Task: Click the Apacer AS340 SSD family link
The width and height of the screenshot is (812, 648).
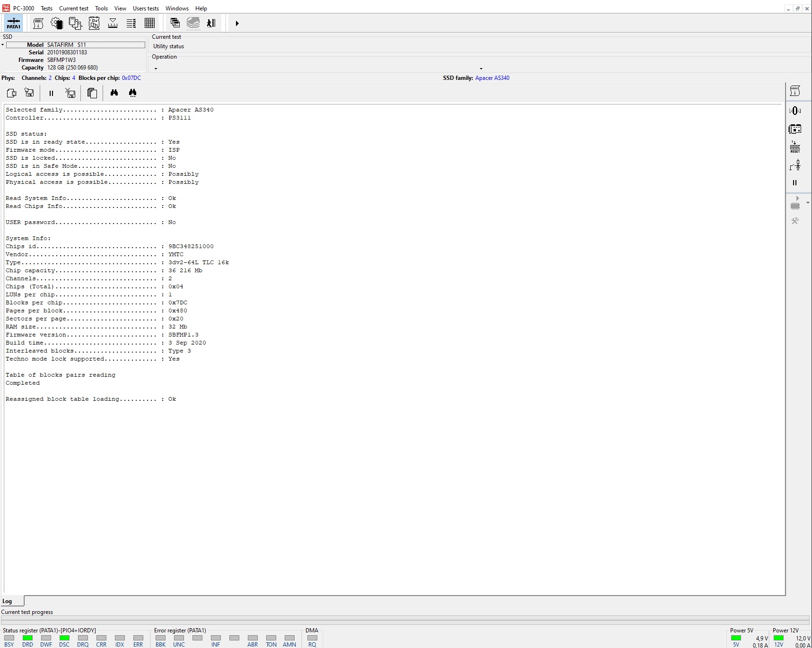Action: coord(492,78)
